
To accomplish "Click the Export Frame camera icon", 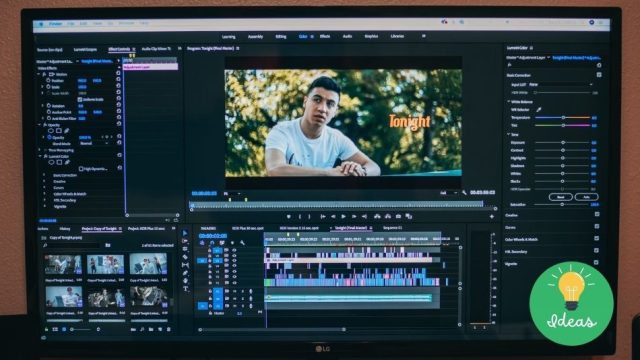I will pyautogui.click(x=398, y=216).
